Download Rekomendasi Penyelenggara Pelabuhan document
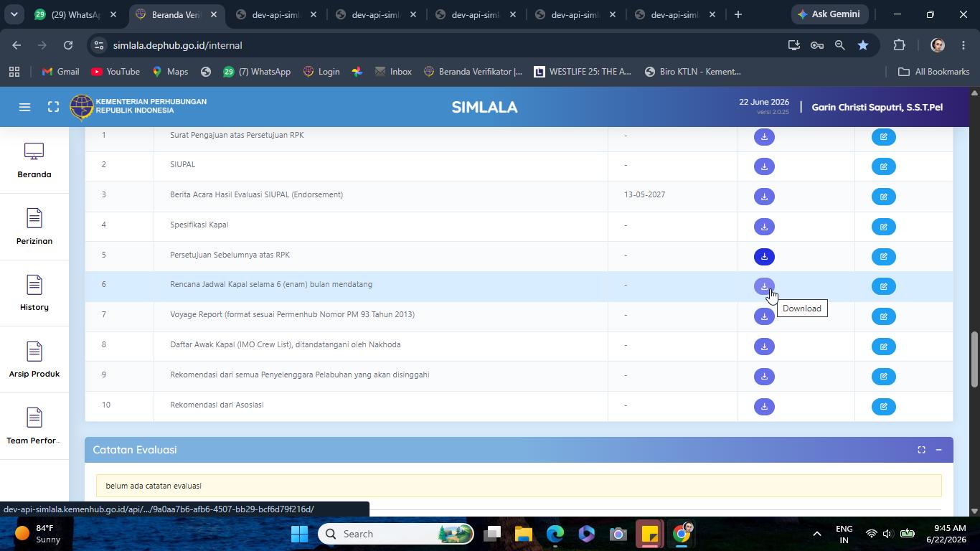Screen dimensions: 980x551 pyautogui.click(x=764, y=377)
